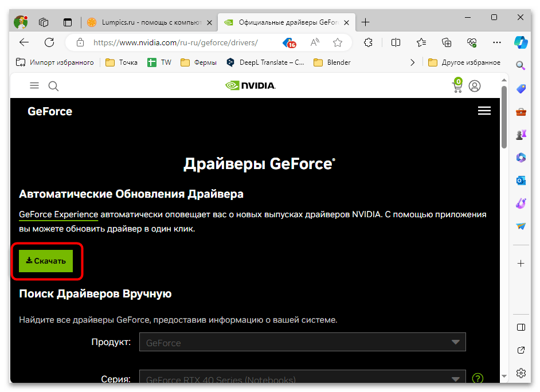Screen dimensions: 540x392
Task: Open Другое избранное folder
Action: (464, 62)
